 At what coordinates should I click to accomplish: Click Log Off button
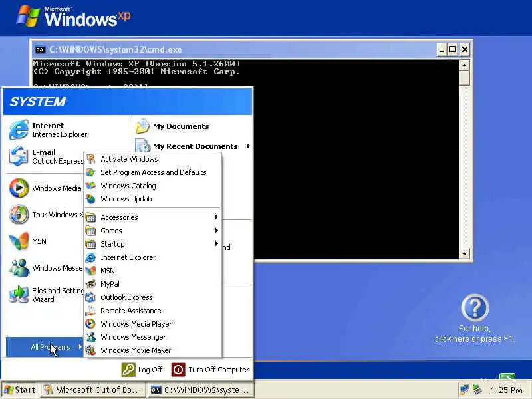pos(142,370)
